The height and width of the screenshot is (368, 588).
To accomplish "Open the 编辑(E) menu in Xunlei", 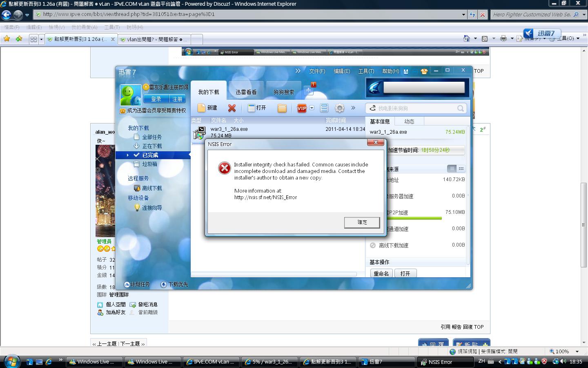I will [342, 71].
